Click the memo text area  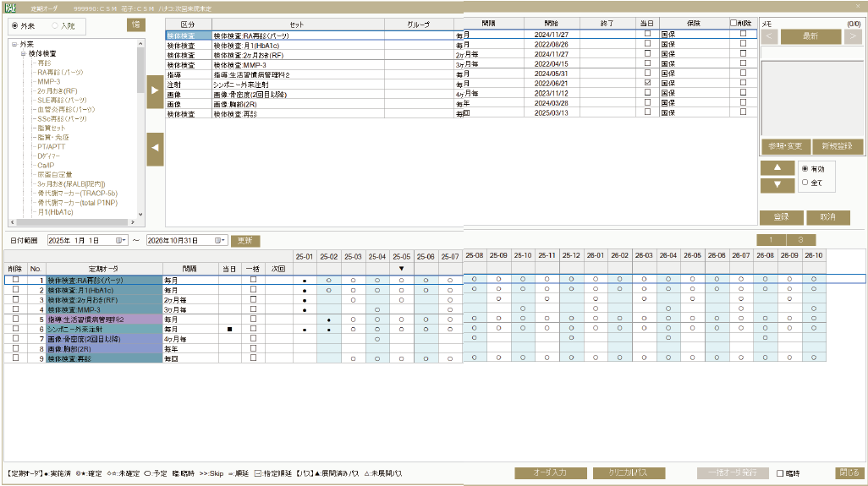click(x=812, y=98)
